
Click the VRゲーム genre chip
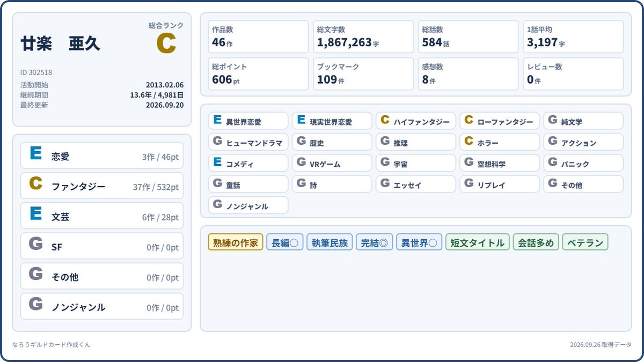[x=332, y=163]
